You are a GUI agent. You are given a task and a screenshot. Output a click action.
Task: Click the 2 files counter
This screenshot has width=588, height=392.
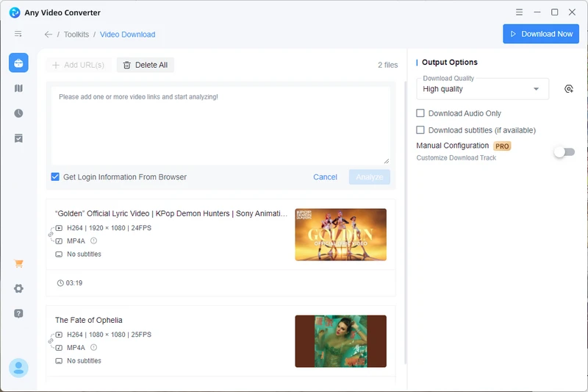pyautogui.click(x=388, y=65)
